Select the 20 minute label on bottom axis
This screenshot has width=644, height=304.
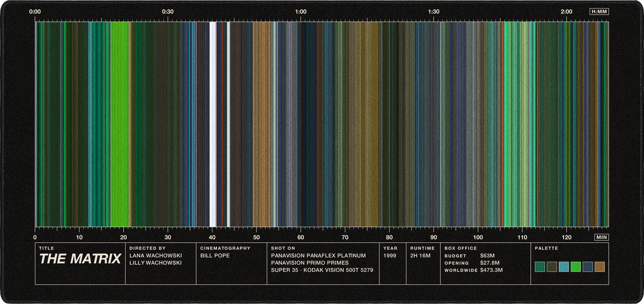123,237
